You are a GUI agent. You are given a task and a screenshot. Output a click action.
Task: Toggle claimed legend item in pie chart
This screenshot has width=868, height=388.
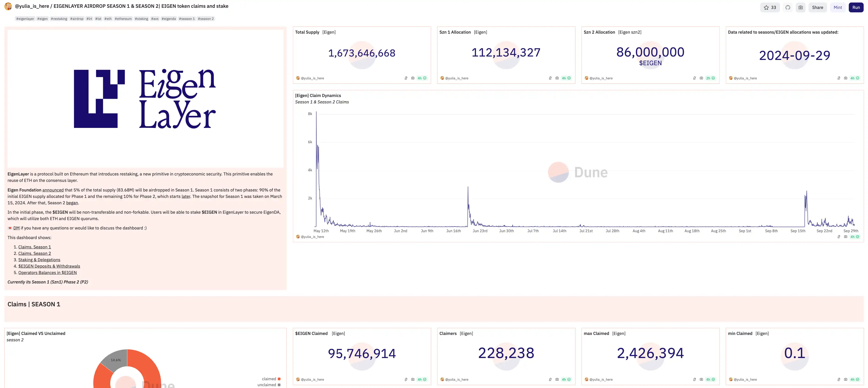coord(271,379)
